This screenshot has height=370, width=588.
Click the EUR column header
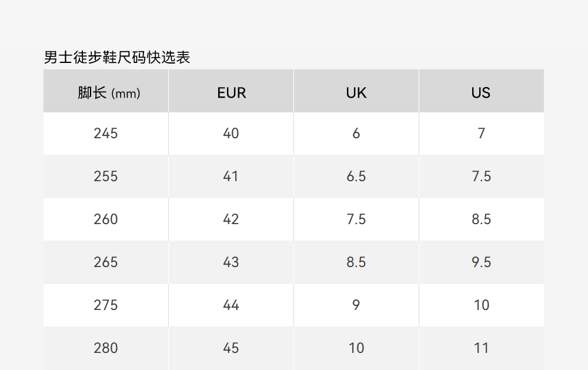[x=231, y=92]
